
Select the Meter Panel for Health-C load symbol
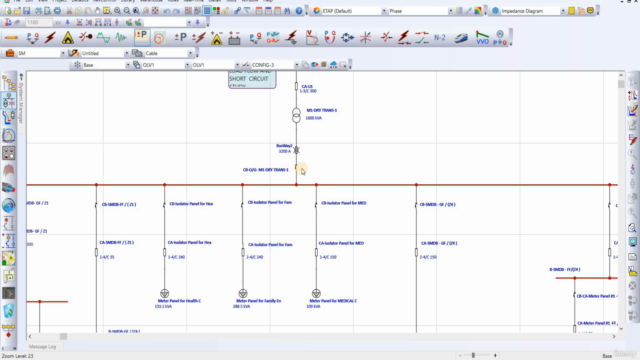point(164,293)
